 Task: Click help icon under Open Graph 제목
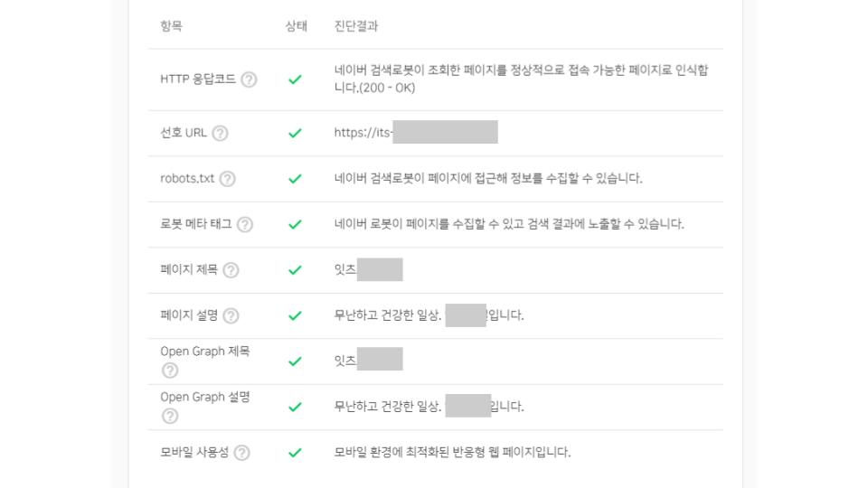(170, 371)
